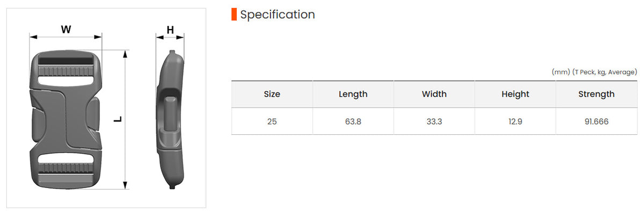Click the Strength column header
The image size is (644, 216).
point(597,94)
